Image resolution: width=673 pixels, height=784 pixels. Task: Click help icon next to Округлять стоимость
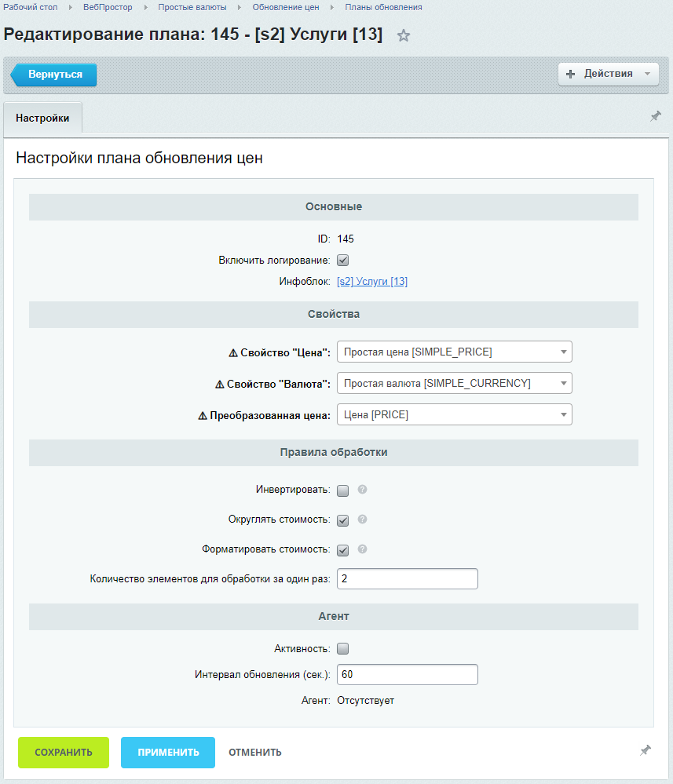click(362, 520)
